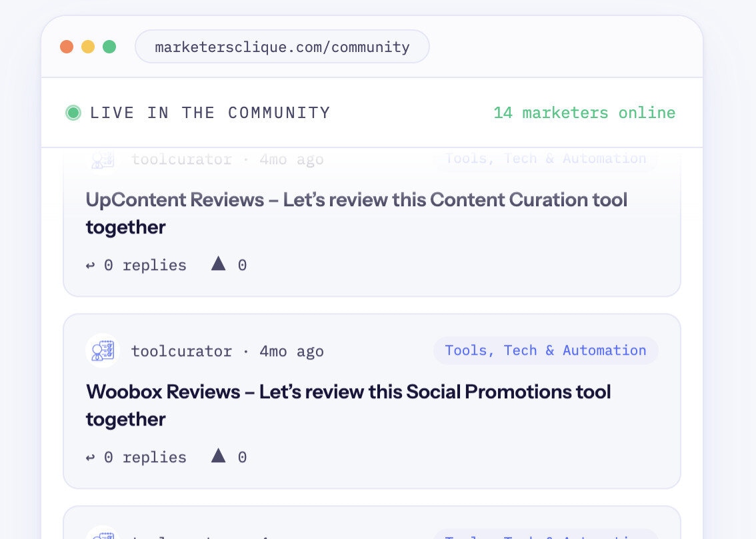Open the Woobox Reviews post title
The image size is (756, 539).
pos(348,406)
